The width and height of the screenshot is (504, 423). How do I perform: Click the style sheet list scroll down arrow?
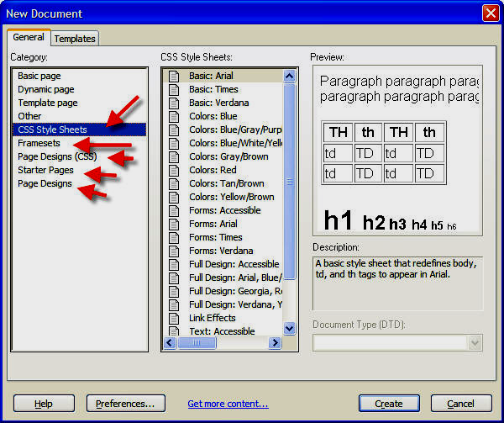pos(289,329)
